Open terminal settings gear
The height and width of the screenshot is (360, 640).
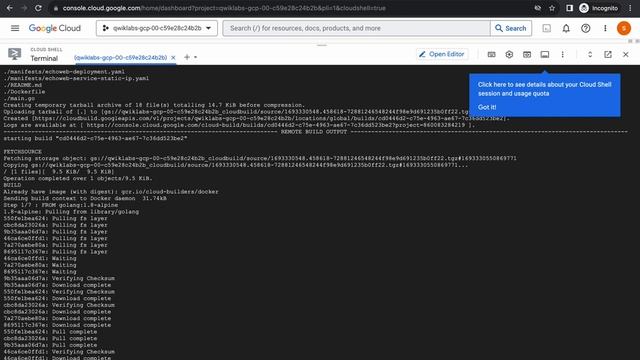[509, 54]
